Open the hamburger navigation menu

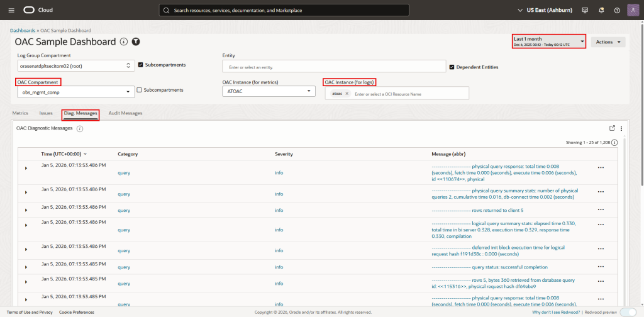point(11,10)
